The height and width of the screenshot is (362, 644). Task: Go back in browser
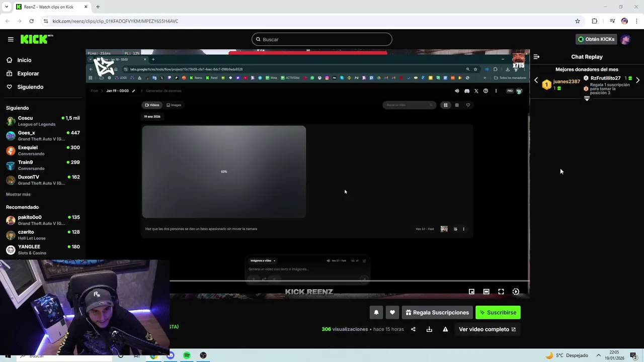[x=8, y=21]
